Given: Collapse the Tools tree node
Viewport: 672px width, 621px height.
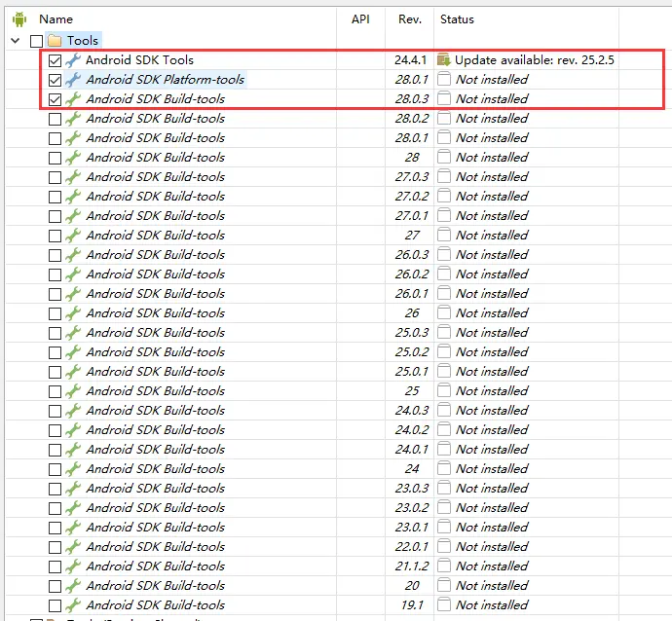Looking at the screenshot, I should pos(16,41).
